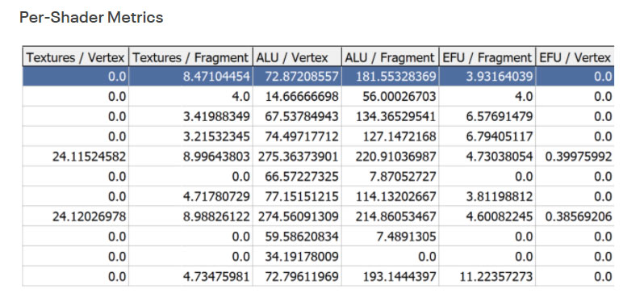
Task: Select cell 0.39975992 in EFU / Vertex
Action: click(x=575, y=157)
